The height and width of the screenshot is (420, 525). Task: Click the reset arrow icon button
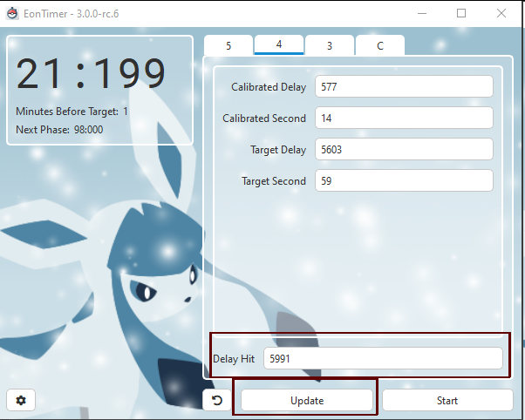[217, 400]
